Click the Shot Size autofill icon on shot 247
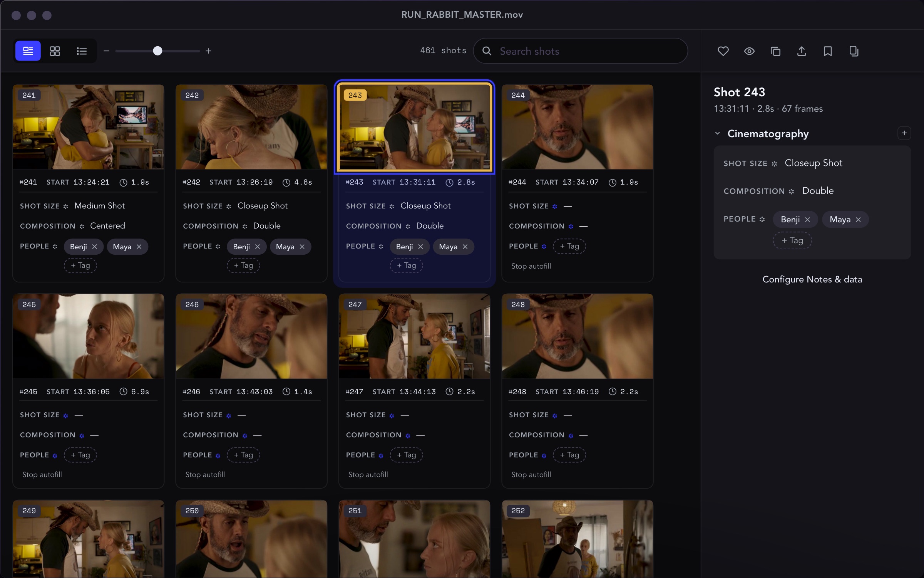The height and width of the screenshot is (578, 924). pyautogui.click(x=392, y=416)
